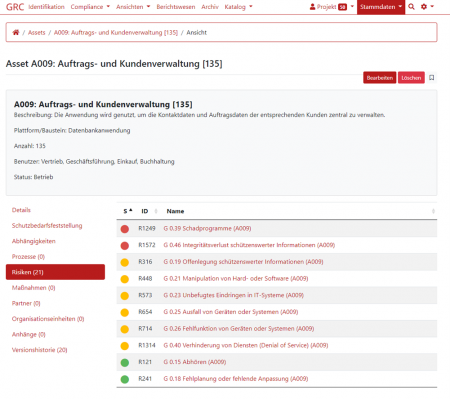Expand the Katalog dropdown menu
The image size is (450, 399).
pyautogui.click(x=238, y=7)
